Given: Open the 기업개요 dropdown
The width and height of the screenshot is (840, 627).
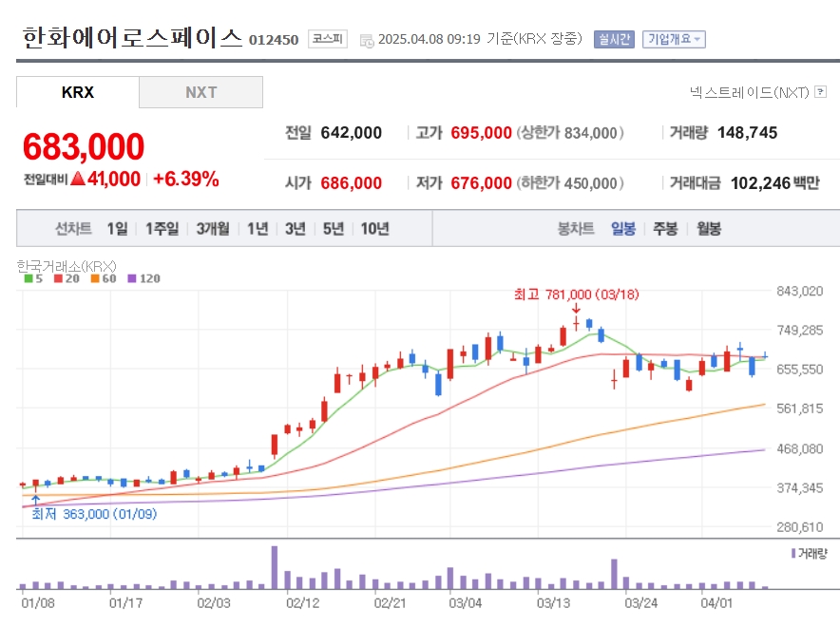Looking at the screenshot, I should 674,39.
